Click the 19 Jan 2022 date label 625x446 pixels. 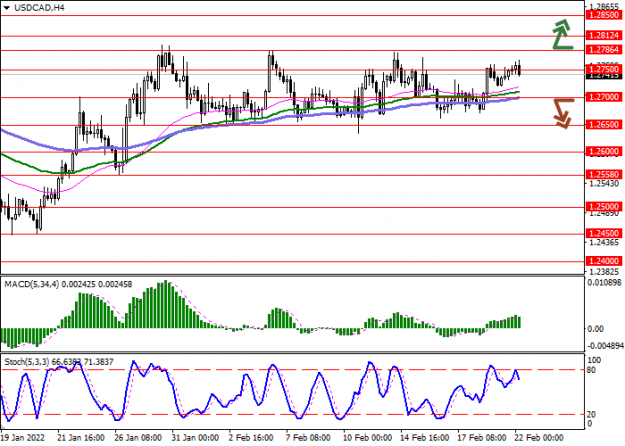click(x=23, y=438)
